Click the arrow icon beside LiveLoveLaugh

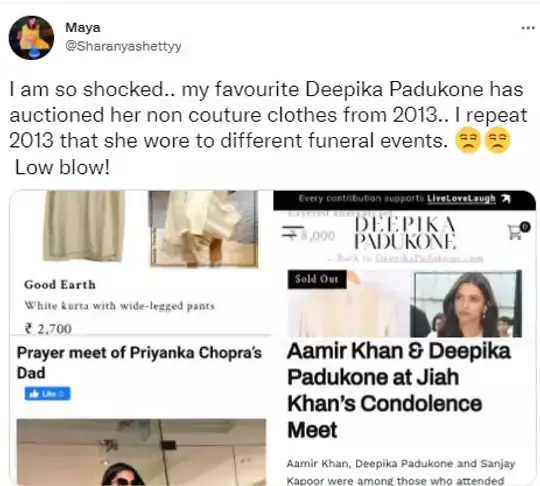pos(505,199)
